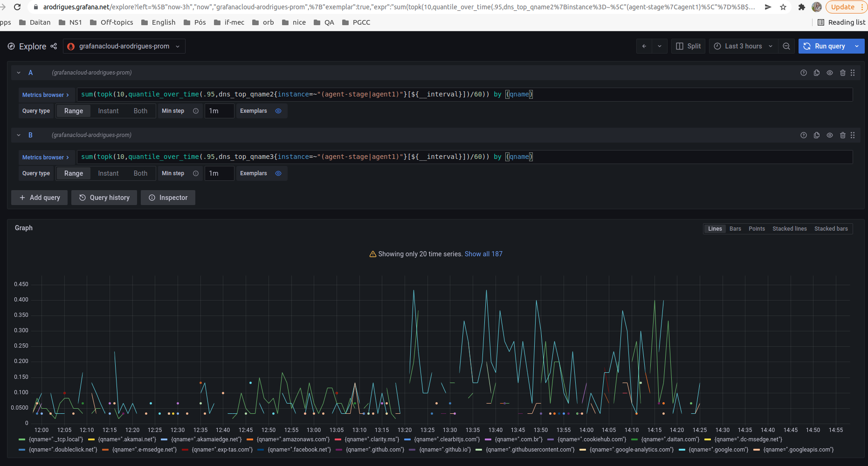Duplicate query A using the copy icon
The height and width of the screenshot is (466, 868).
coord(816,73)
